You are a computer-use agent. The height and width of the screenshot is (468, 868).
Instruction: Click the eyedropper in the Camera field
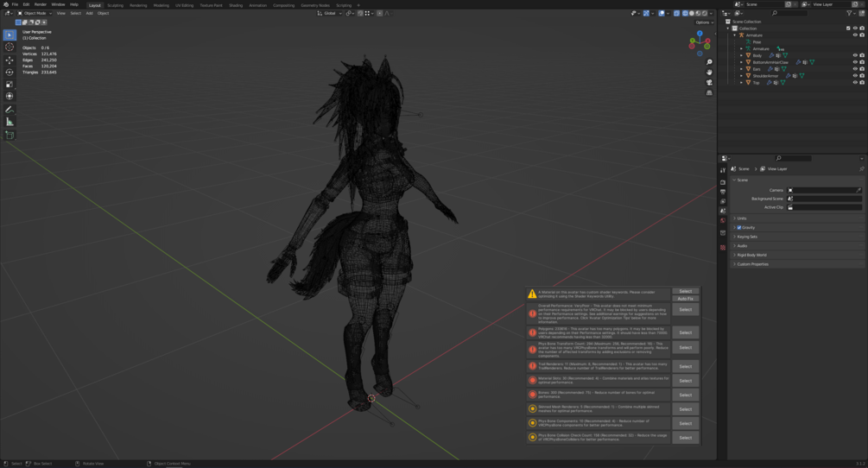[858, 190]
